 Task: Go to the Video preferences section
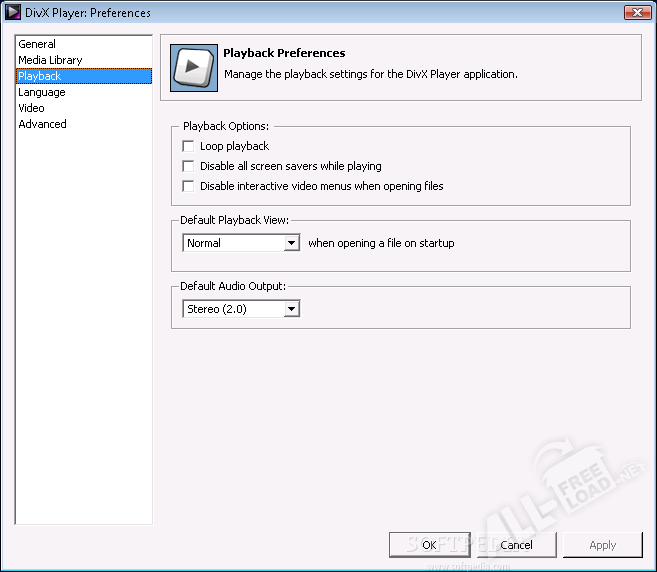[31, 108]
